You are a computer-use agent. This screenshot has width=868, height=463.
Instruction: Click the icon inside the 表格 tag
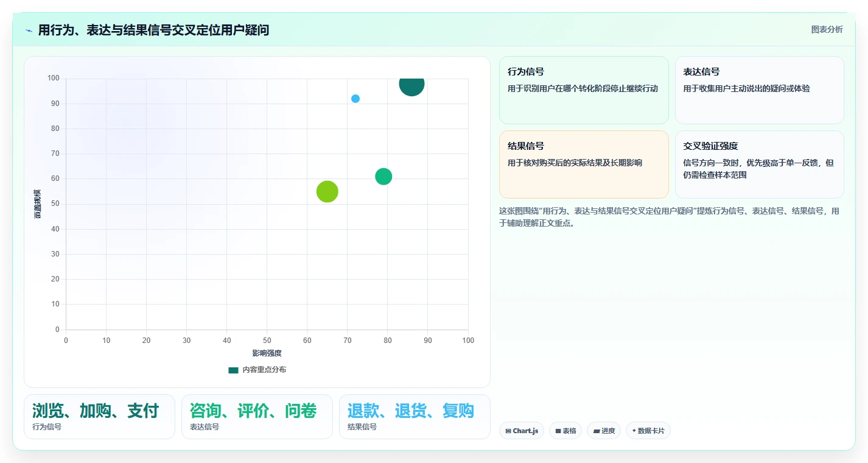[558, 431]
